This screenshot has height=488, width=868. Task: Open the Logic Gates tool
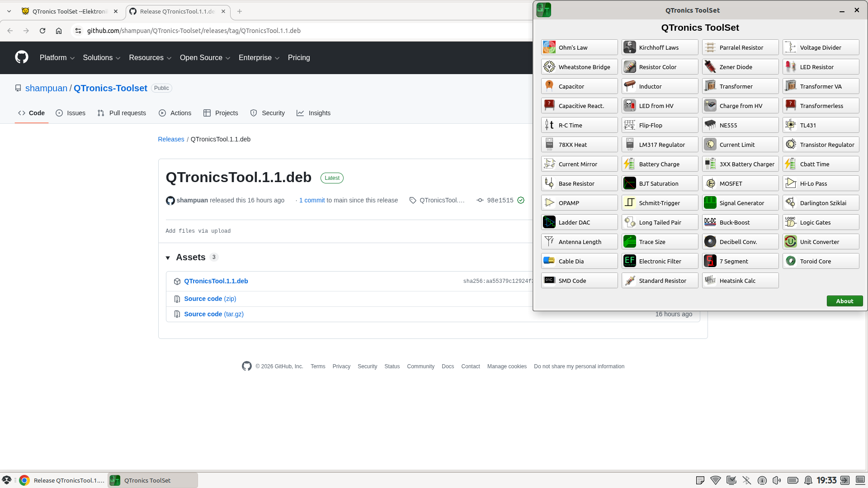(x=821, y=222)
